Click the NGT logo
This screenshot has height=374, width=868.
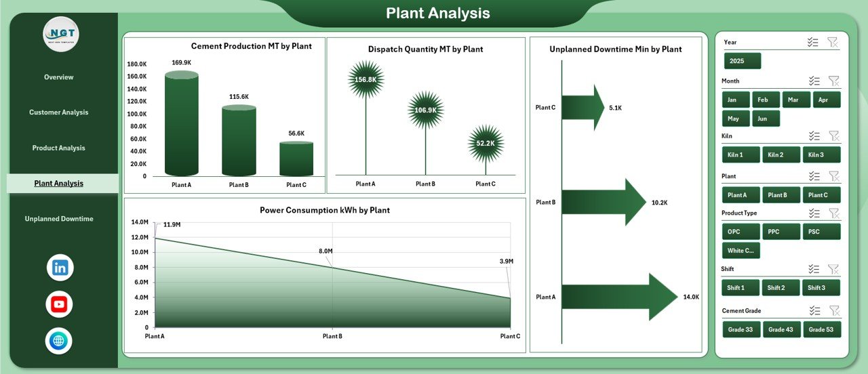61,34
